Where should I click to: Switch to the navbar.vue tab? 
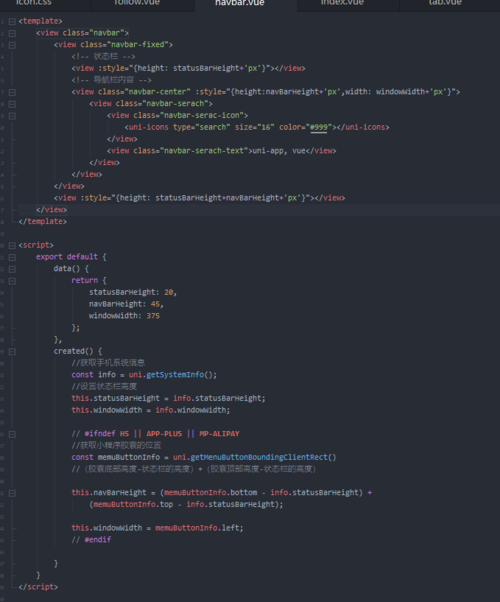coord(245,3)
